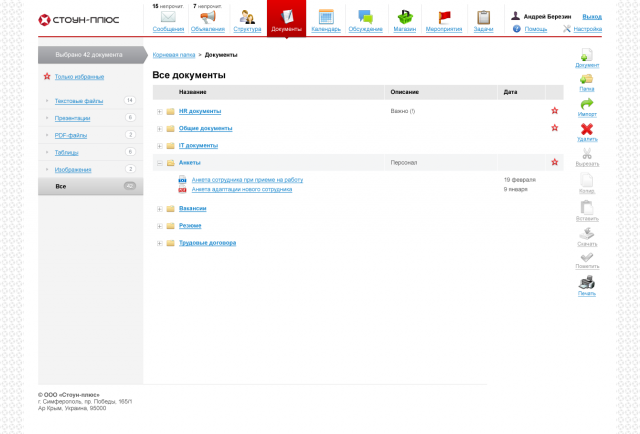Open Мероприятия flag icon
This screenshot has width=640, height=434.
[x=444, y=17]
